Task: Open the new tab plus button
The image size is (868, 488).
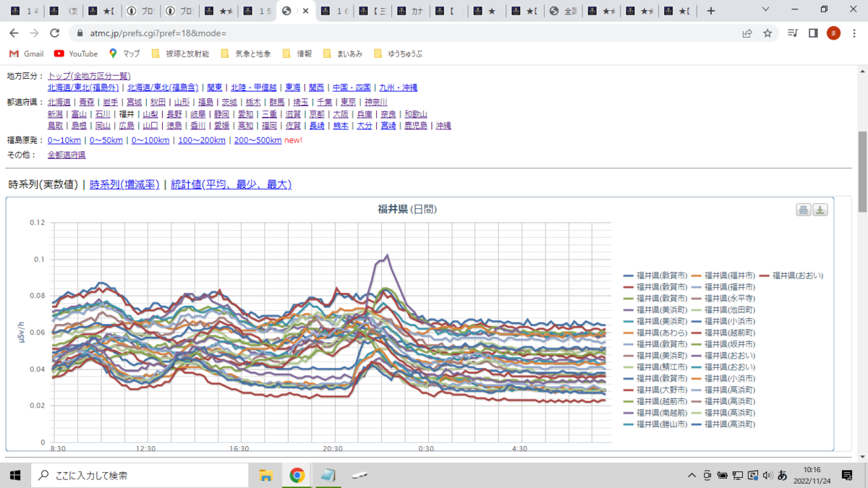Action: [x=711, y=11]
